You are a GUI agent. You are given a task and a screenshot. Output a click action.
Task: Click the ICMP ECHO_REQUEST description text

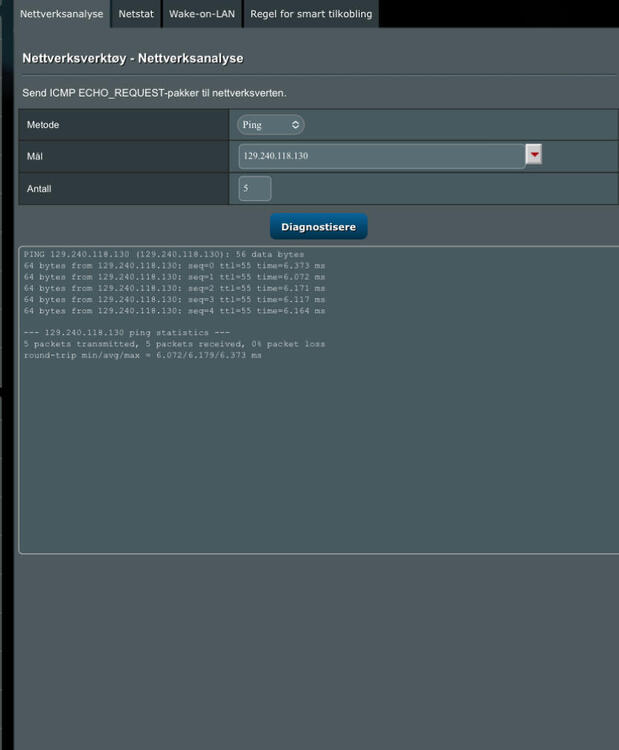(154, 93)
